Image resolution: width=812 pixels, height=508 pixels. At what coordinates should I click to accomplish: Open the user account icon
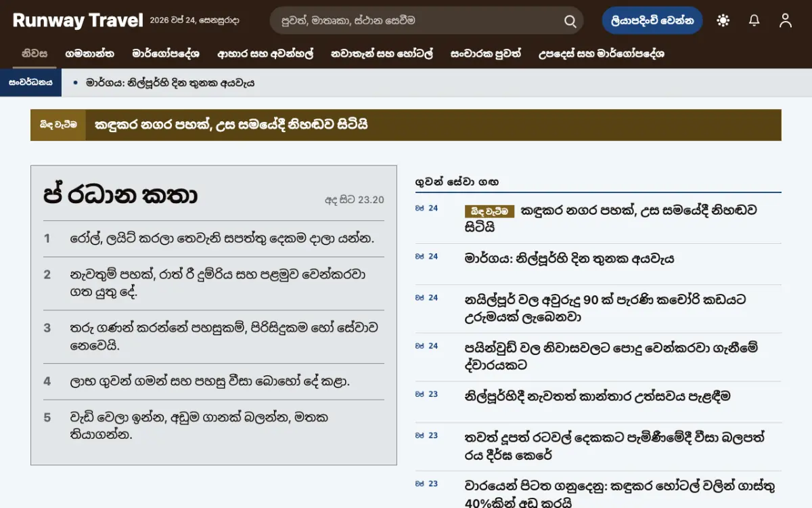(786, 20)
